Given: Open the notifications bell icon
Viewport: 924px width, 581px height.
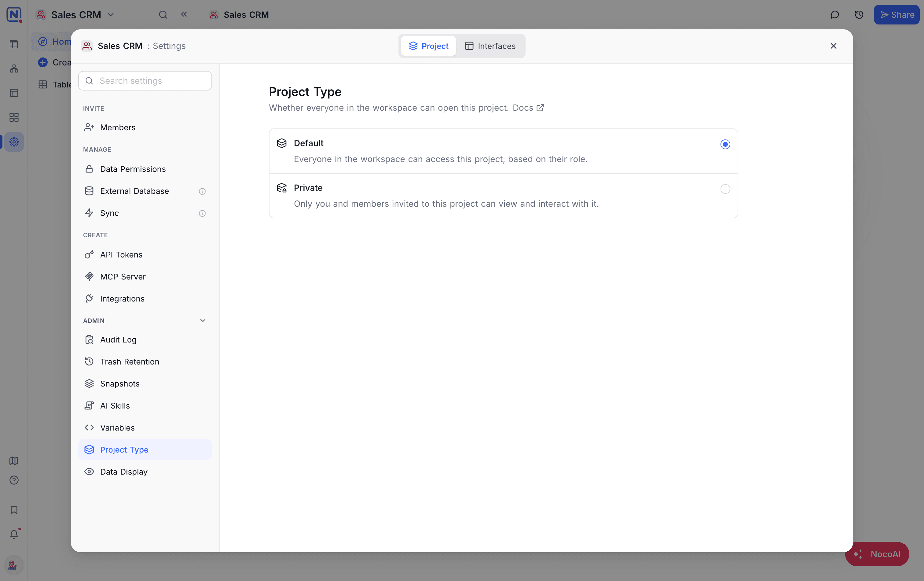Looking at the screenshot, I should (14, 534).
